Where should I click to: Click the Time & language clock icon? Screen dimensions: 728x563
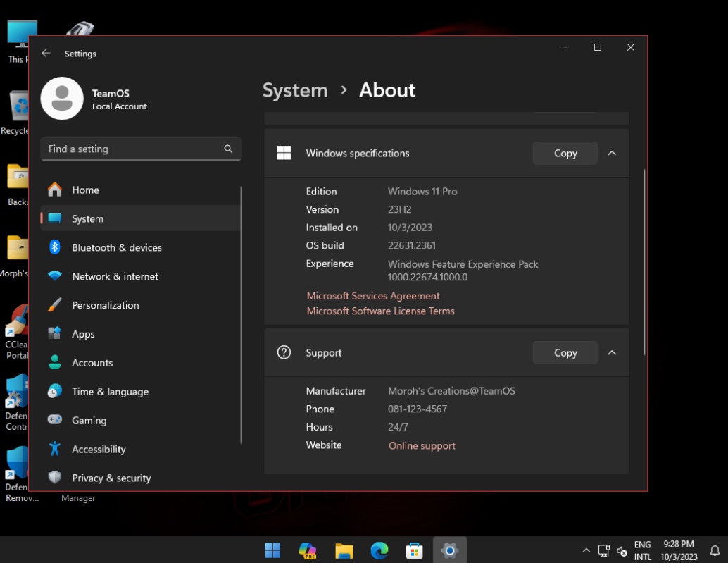tap(55, 391)
